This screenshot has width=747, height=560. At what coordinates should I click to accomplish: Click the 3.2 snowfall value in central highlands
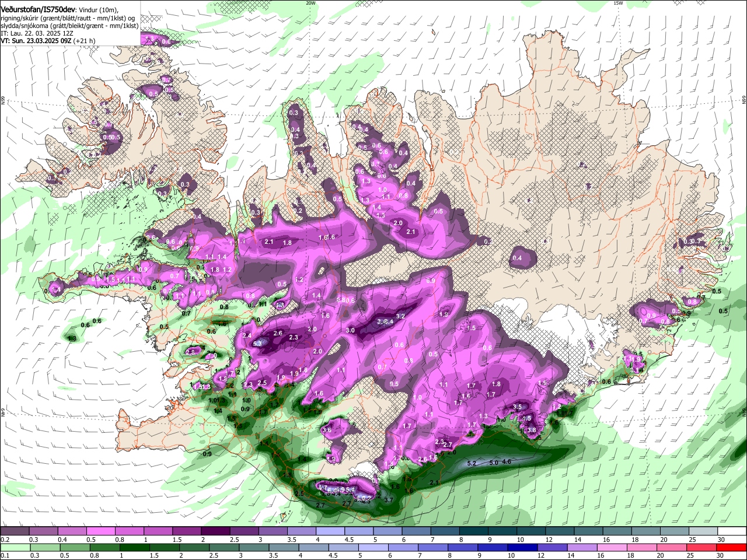pos(400,316)
